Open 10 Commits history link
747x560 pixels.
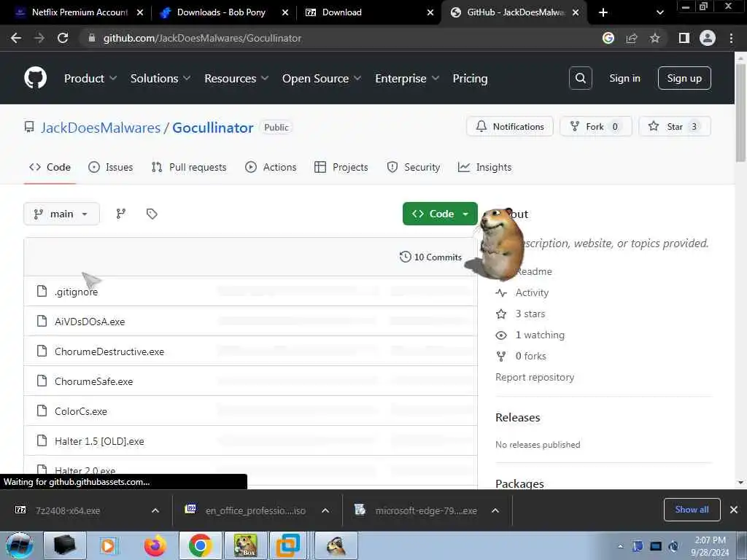pyautogui.click(x=430, y=257)
